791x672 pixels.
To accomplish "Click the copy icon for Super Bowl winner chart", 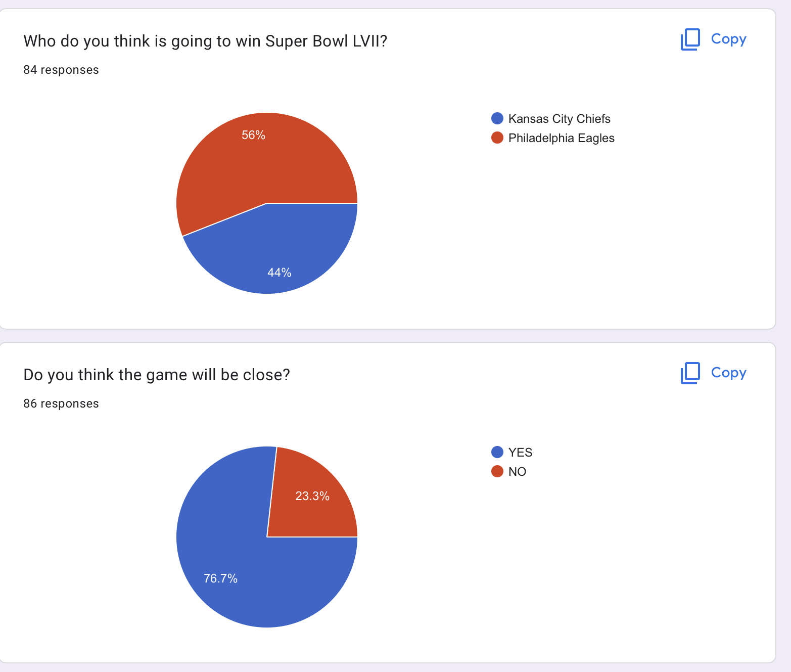I will (x=690, y=39).
